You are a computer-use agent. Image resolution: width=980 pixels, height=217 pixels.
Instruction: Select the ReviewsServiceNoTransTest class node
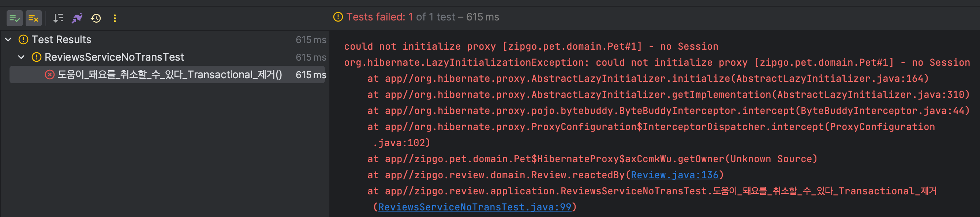click(x=114, y=57)
